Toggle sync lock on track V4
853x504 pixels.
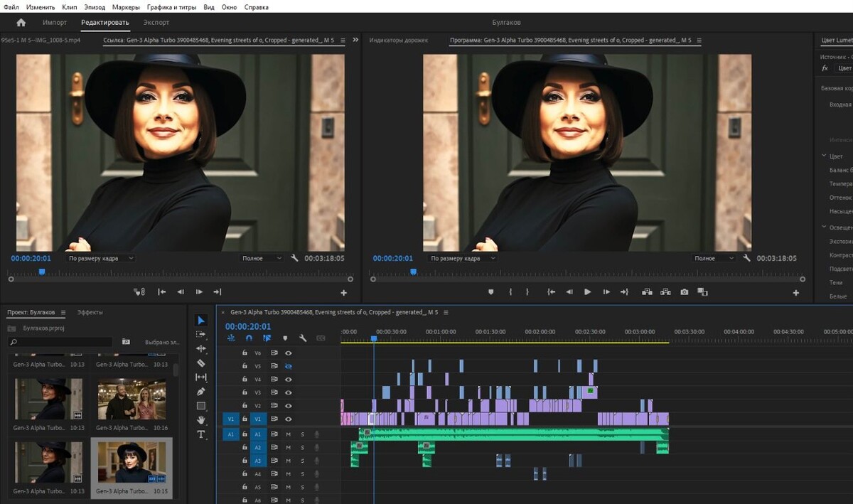[274, 380]
